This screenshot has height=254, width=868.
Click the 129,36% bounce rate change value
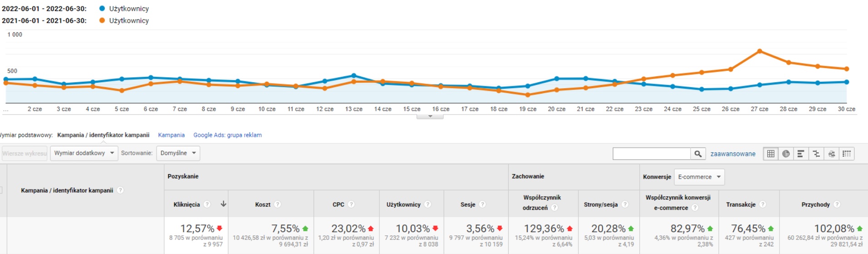tap(544, 229)
